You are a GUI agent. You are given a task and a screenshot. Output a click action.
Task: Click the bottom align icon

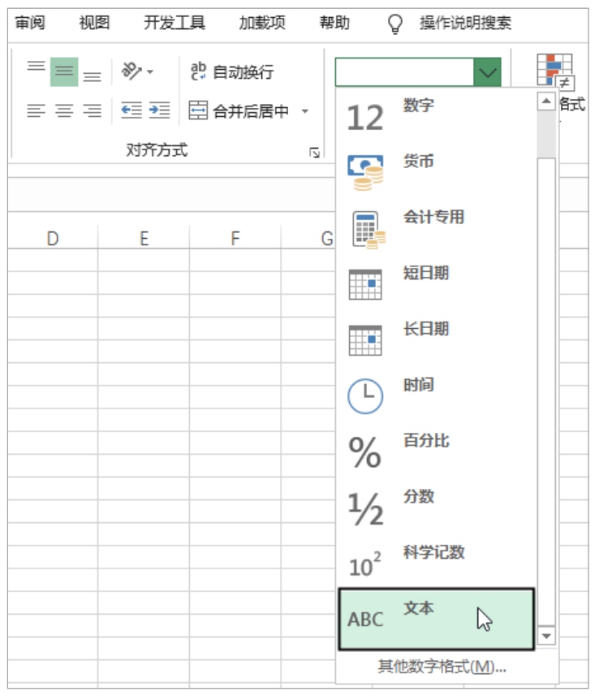pos(93,75)
